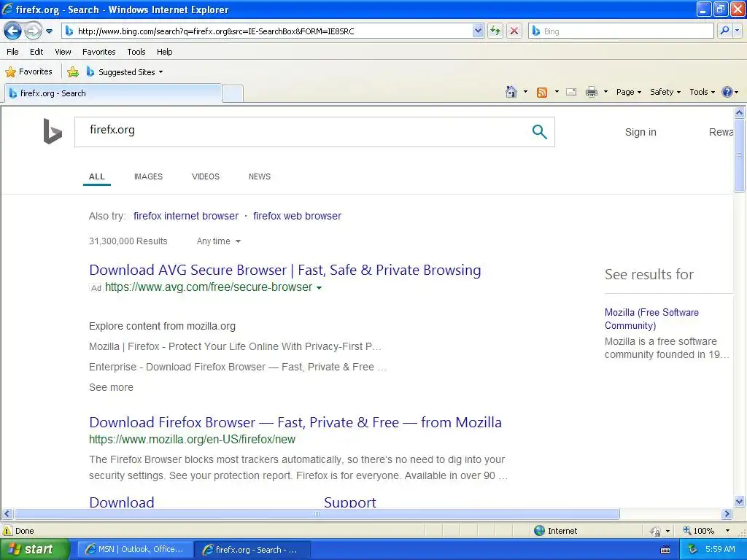This screenshot has height=560, width=747.
Task: Expand the Home button dropdown arrow
Action: point(525,92)
